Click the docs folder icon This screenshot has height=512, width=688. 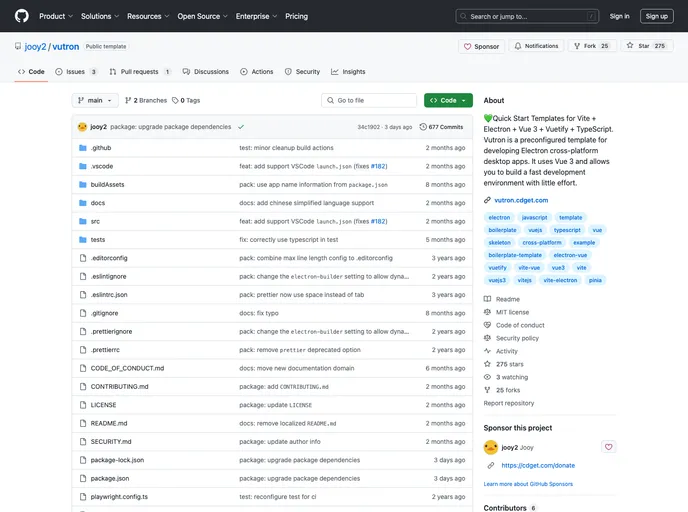[82, 203]
